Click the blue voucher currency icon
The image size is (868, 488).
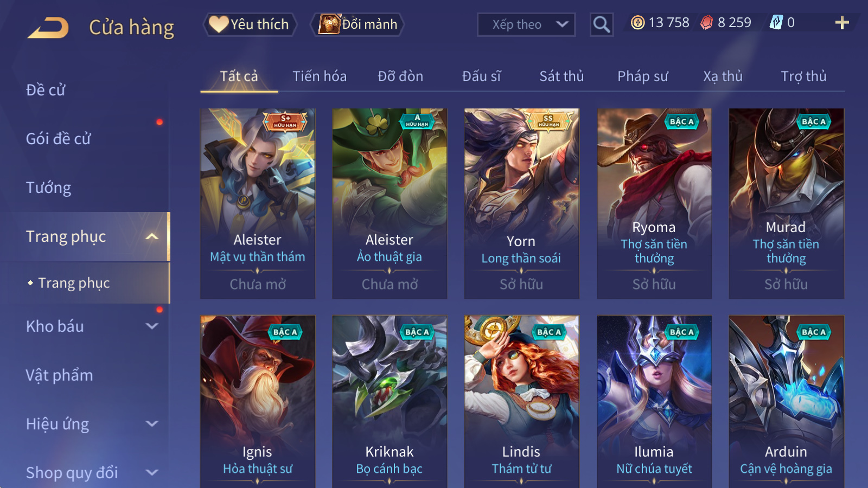point(776,22)
